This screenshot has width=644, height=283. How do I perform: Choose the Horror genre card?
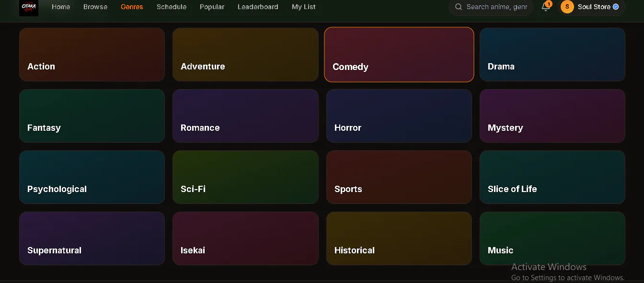click(x=399, y=116)
